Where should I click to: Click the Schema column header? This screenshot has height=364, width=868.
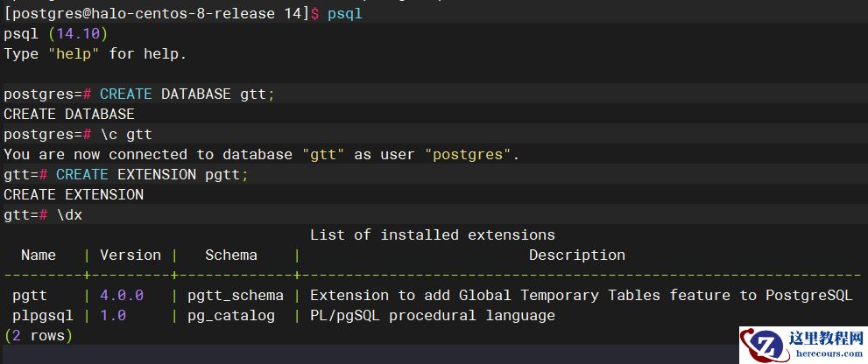click(231, 255)
